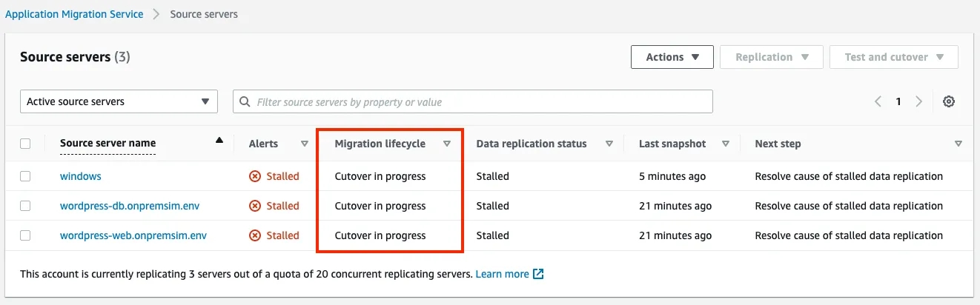Tick checkbox for wordpress-db.onpremsim.env
This screenshot has height=305, width=980.
[25, 206]
